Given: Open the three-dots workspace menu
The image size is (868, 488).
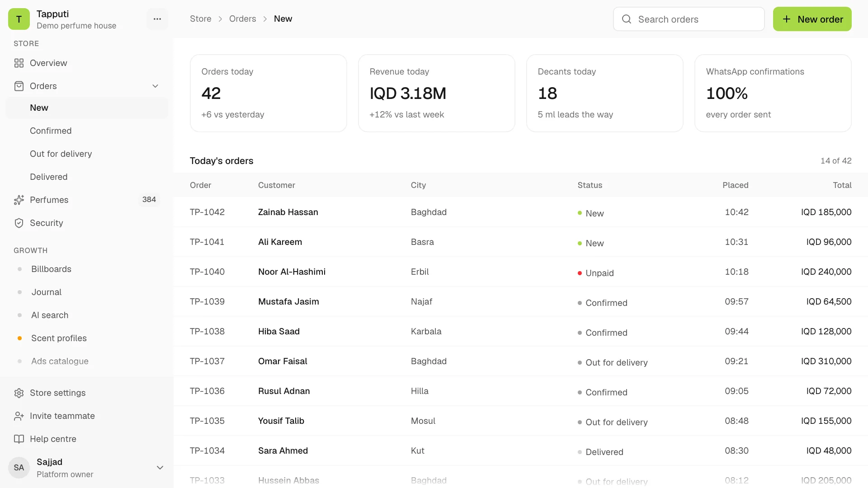Looking at the screenshot, I should point(157,19).
